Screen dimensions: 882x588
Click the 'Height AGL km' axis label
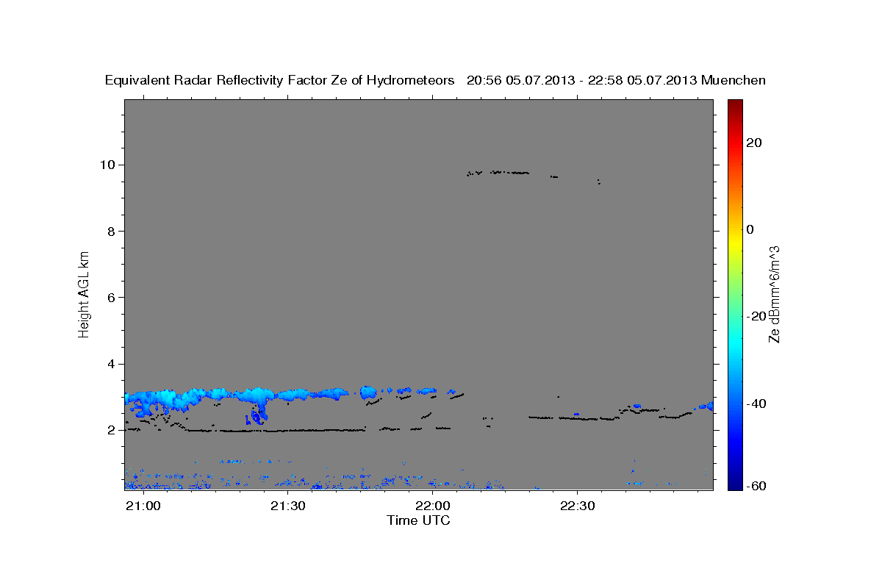point(85,293)
